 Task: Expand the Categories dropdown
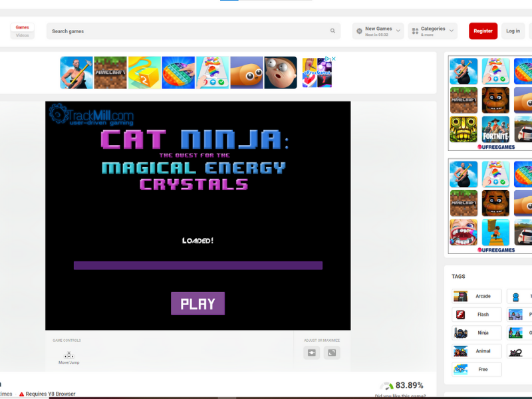[433, 31]
